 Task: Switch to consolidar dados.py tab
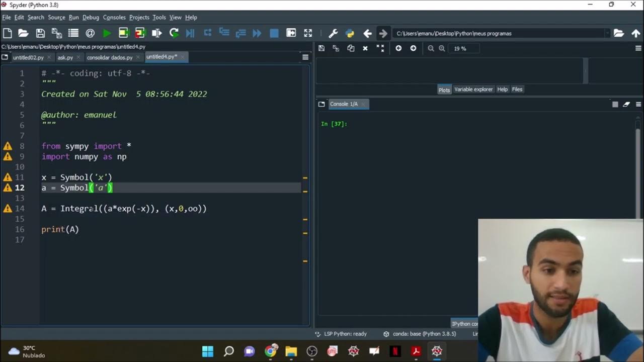pyautogui.click(x=110, y=57)
